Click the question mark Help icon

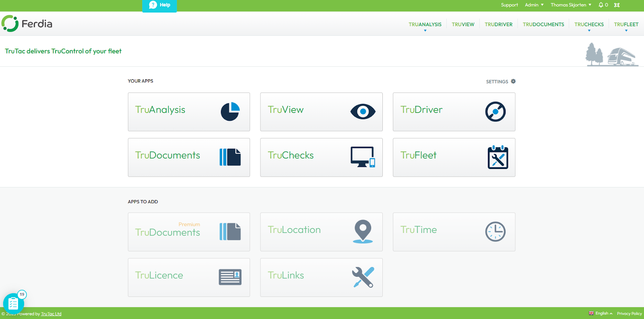point(153,5)
